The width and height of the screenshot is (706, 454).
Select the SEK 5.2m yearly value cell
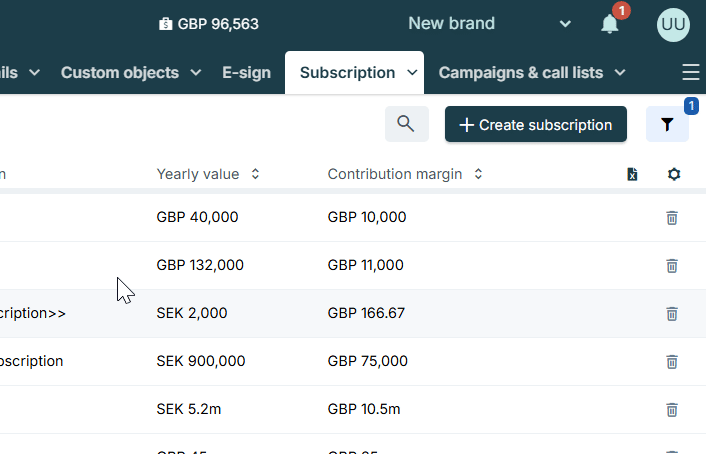tap(189, 409)
